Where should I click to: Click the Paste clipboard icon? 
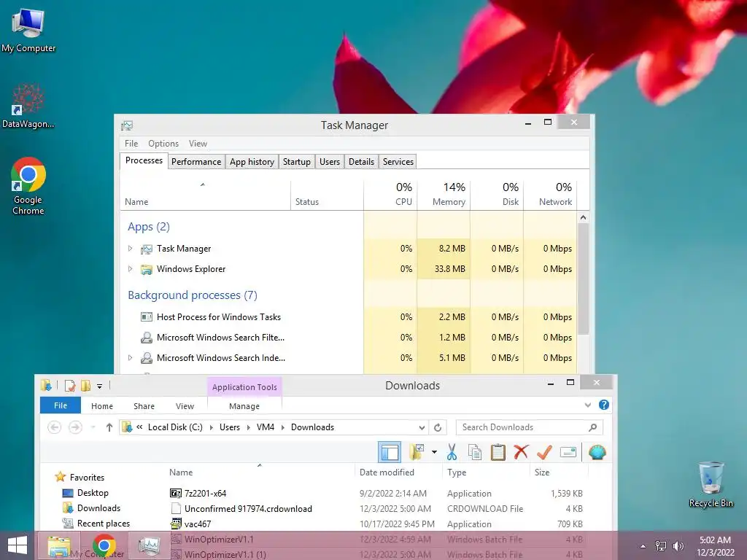pos(498,452)
